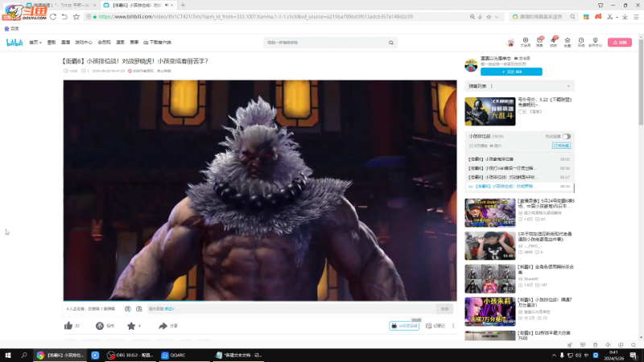Reload page using browser refresh icon
The image size is (644, 362).
point(53,17)
